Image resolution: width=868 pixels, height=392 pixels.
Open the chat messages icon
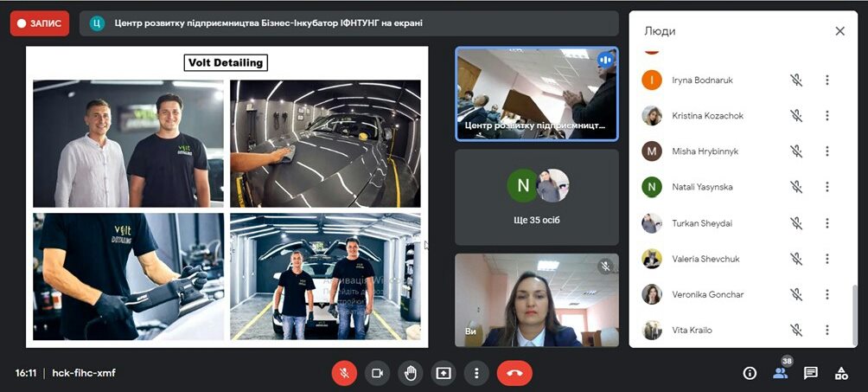[811, 373]
